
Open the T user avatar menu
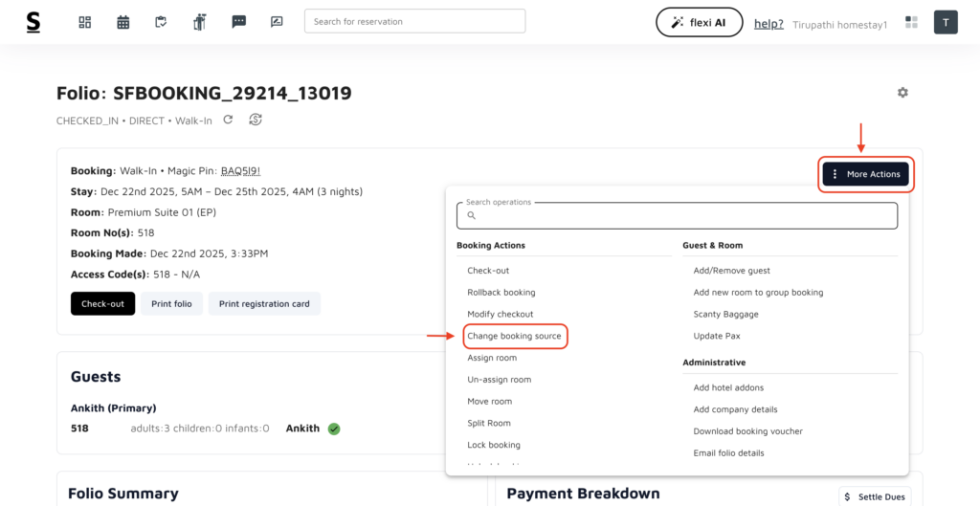coord(946,22)
